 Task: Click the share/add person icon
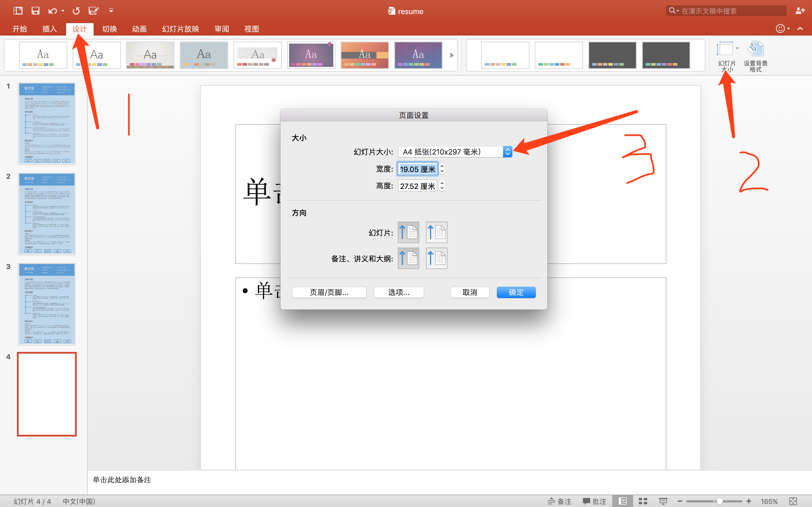click(800, 11)
